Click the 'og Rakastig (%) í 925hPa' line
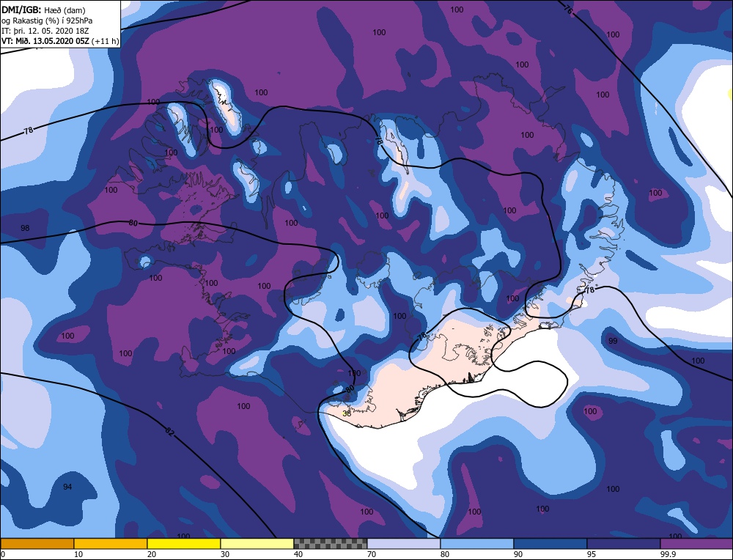This screenshot has width=733, height=560. point(47,21)
